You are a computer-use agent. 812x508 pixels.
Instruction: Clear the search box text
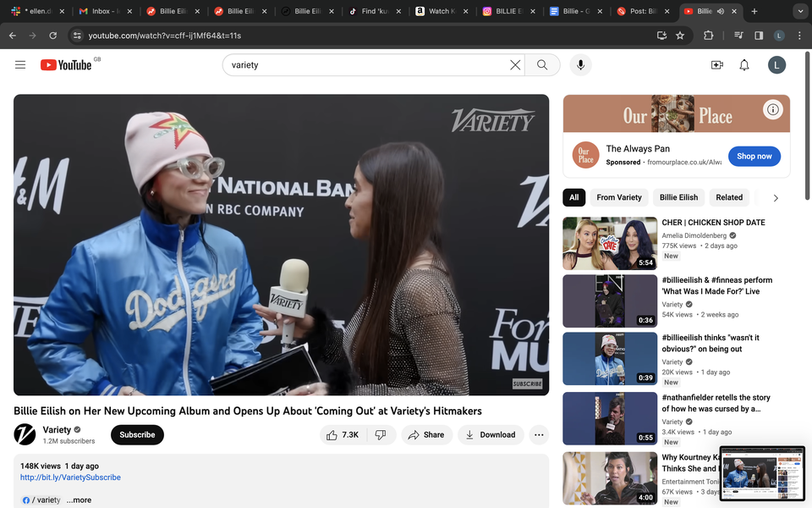(515, 65)
